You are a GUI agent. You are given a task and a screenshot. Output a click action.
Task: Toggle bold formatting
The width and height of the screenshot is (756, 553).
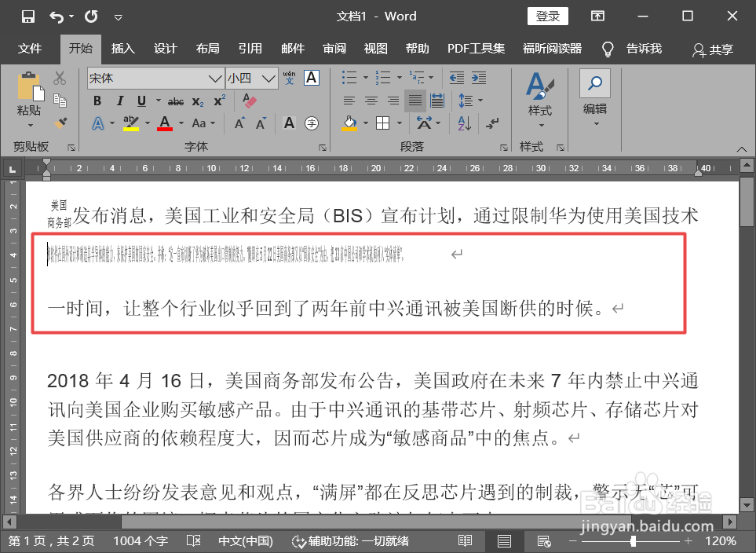click(x=96, y=101)
